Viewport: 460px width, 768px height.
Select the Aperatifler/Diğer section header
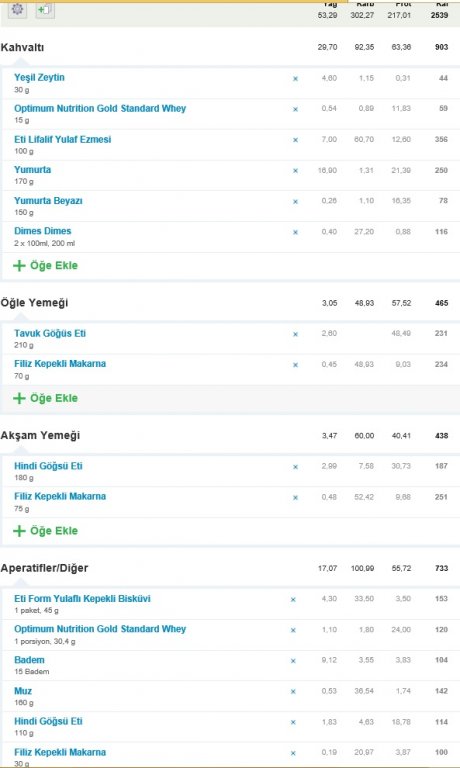pyautogui.click(x=44, y=568)
